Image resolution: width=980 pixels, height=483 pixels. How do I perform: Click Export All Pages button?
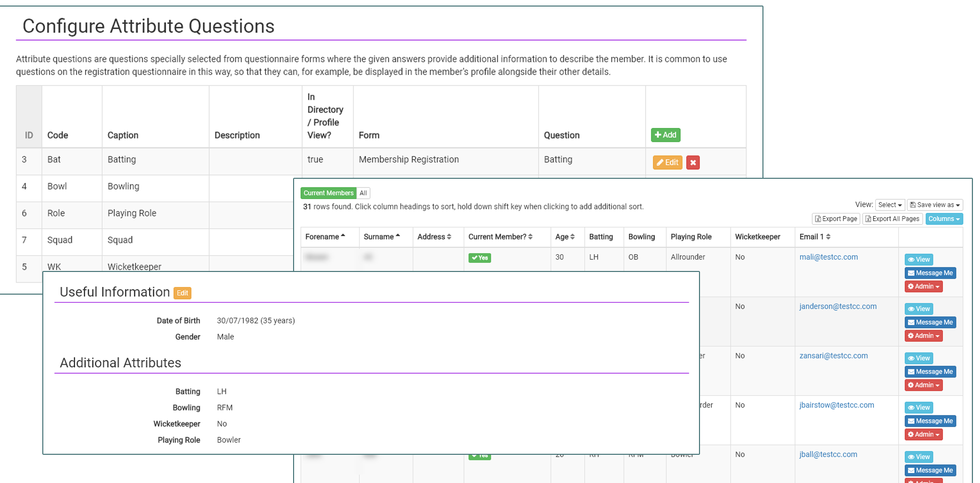click(892, 219)
